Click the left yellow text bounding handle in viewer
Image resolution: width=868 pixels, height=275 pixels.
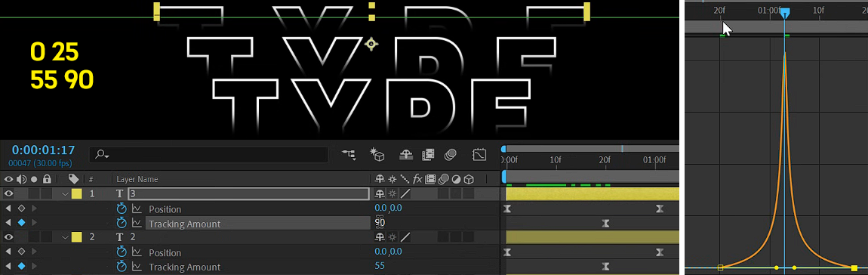coord(157,11)
